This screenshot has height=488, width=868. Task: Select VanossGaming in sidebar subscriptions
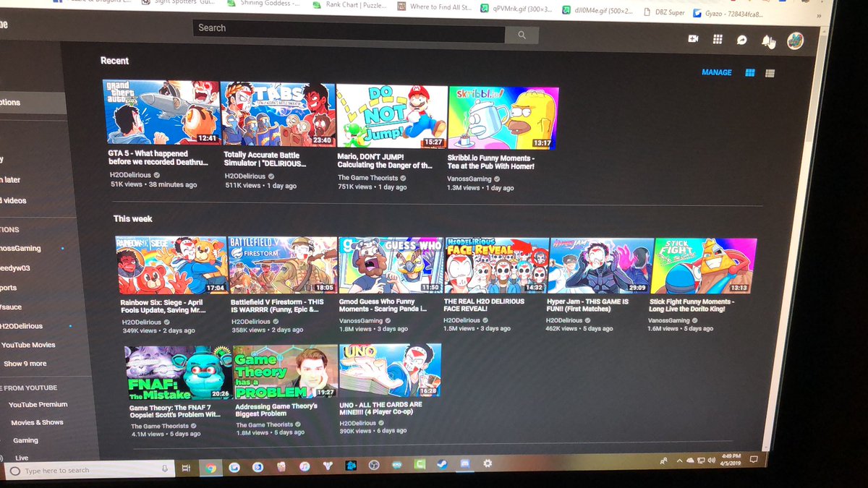pos(22,248)
